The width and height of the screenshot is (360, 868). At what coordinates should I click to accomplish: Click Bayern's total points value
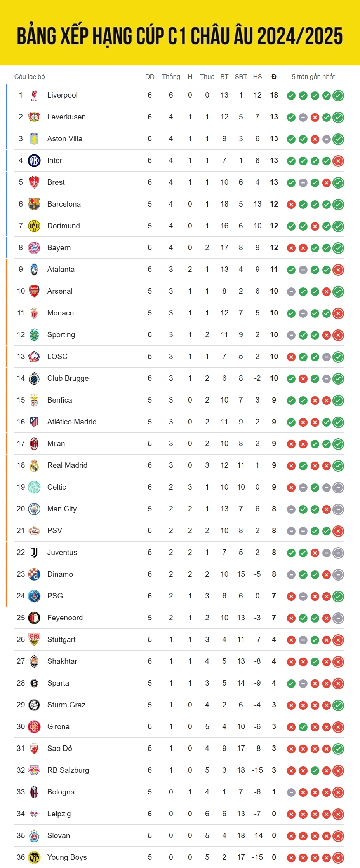(x=274, y=248)
